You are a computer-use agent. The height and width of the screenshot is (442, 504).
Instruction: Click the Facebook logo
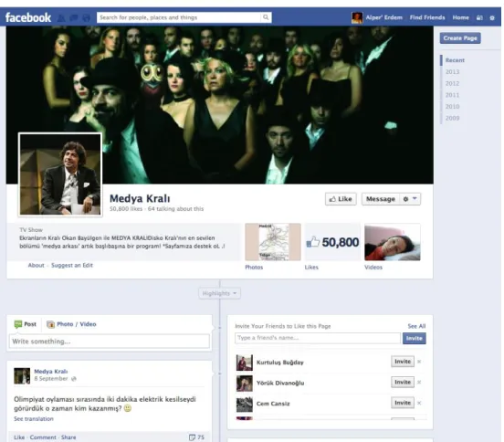[28, 17]
